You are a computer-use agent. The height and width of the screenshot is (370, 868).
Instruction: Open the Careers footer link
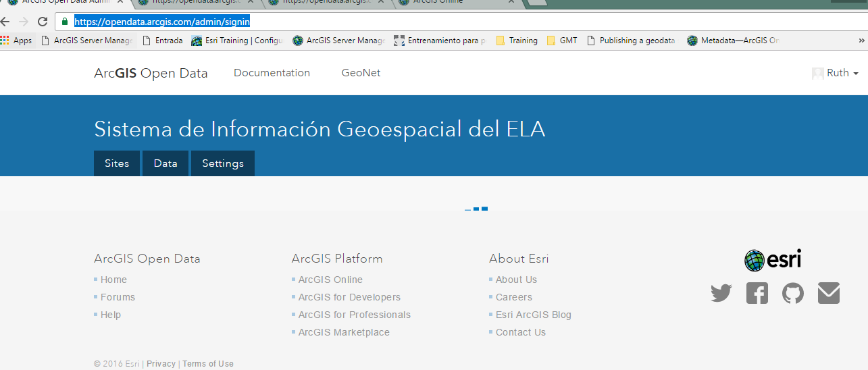[x=514, y=297]
